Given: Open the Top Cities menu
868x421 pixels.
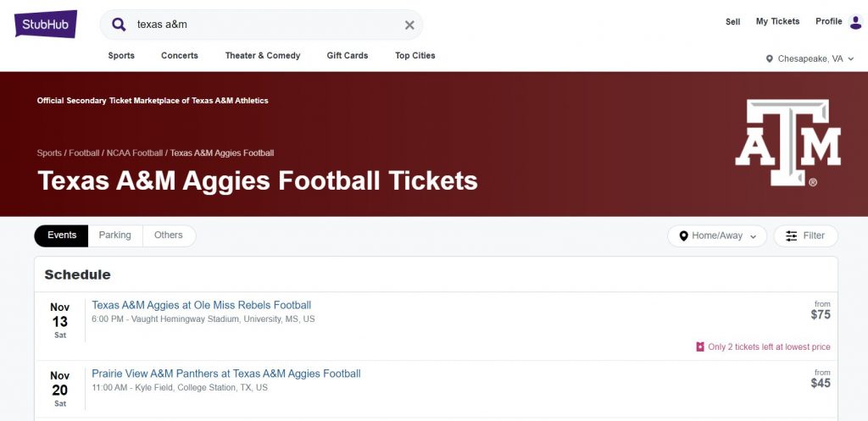Looking at the screenshot, I should pos(415,55).
